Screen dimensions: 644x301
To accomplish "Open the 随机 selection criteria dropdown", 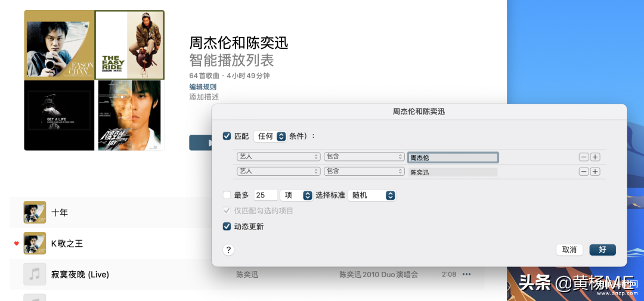I will [x=371, y=196].
